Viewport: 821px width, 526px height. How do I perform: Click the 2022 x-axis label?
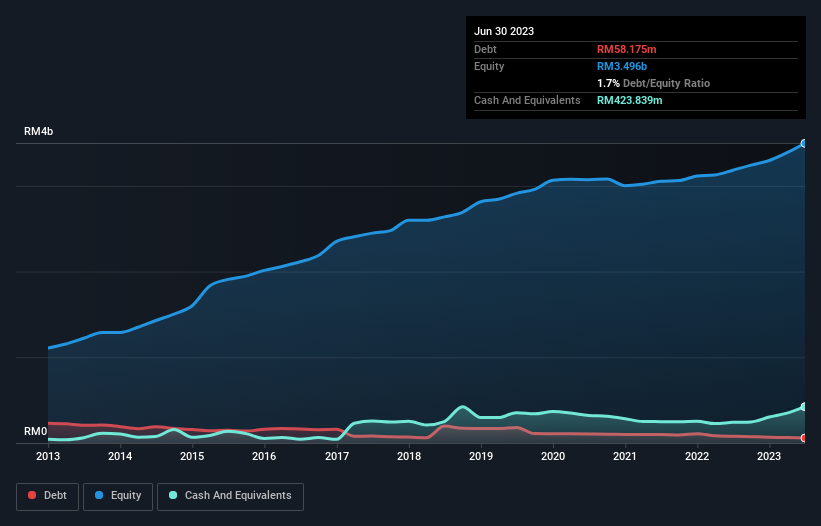(697, 456)
